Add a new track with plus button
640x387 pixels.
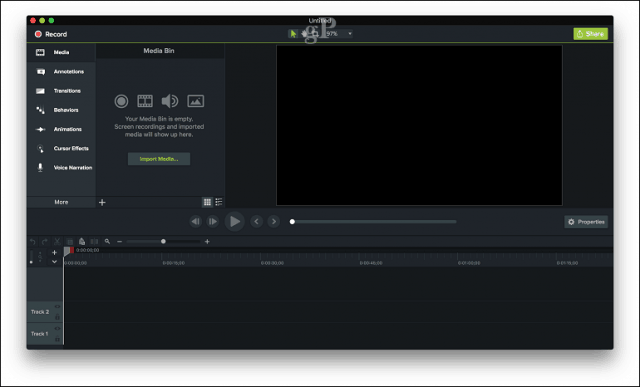coord(54,252)
